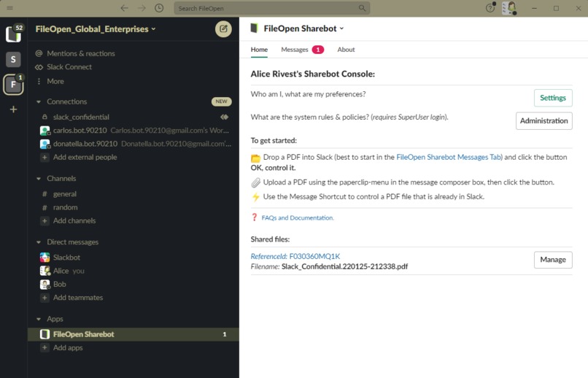Open the hamburger menu in title bar
This screenshot has width=588, height=378.
tap(9, 8)
